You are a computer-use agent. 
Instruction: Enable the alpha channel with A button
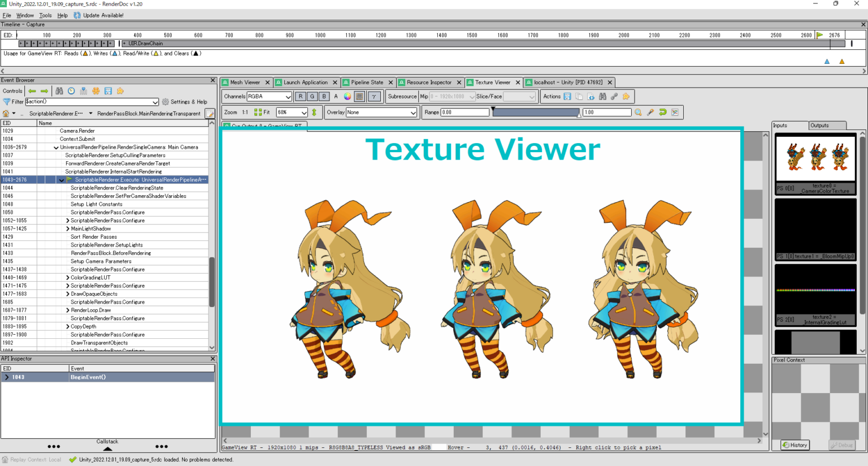(336, 96)
